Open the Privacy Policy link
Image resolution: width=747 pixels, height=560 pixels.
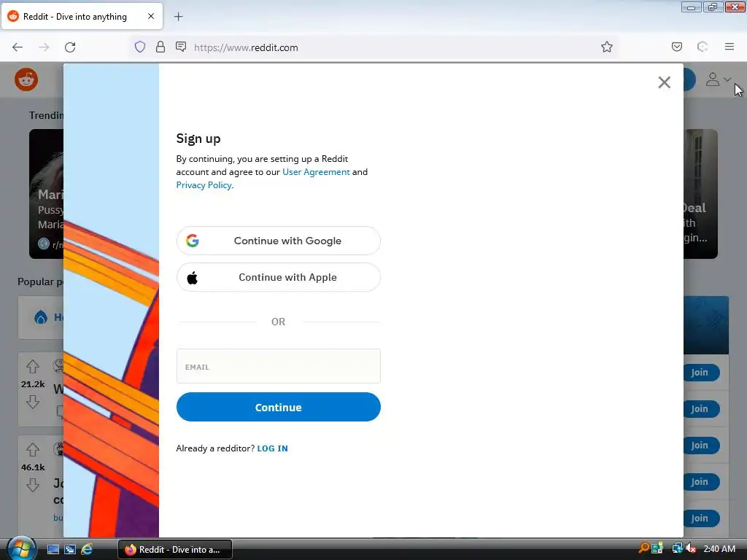[204, 185]
